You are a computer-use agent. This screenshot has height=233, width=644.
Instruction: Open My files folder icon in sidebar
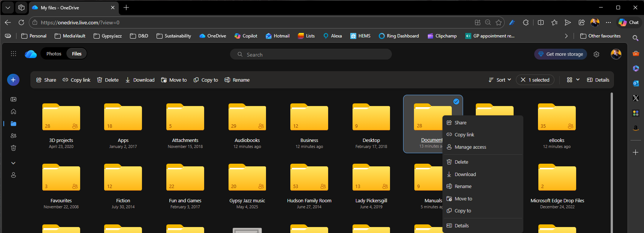[x=13, y=124]
